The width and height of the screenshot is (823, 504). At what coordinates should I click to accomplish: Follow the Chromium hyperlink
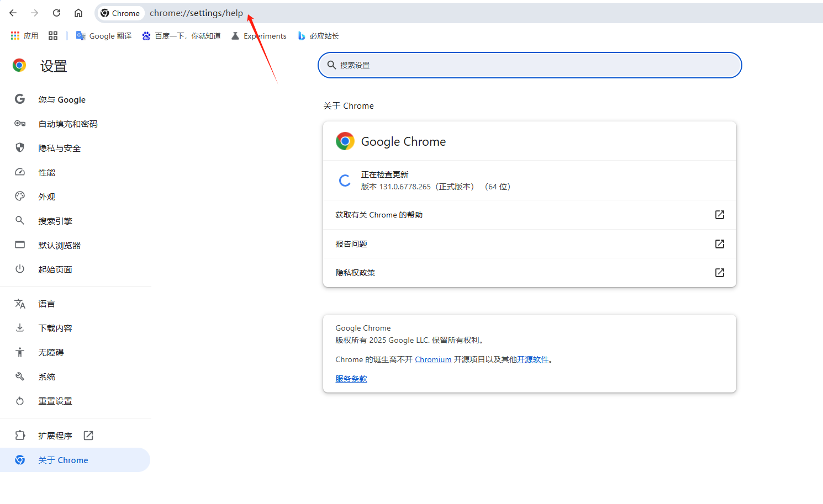(433, 359)
